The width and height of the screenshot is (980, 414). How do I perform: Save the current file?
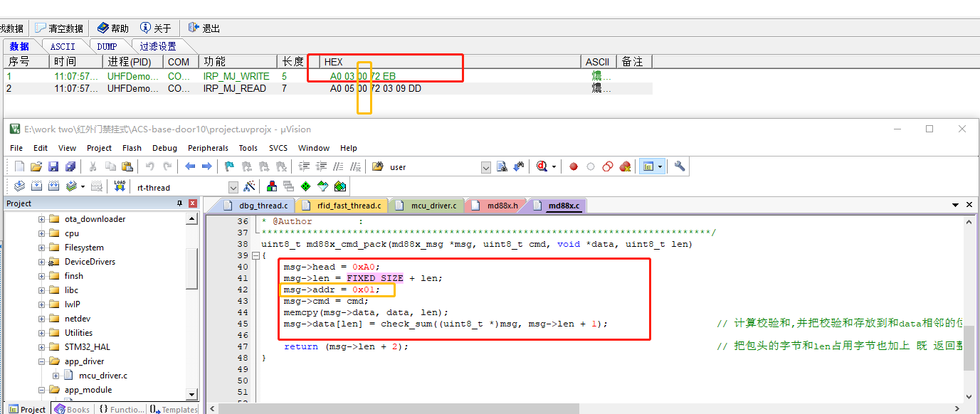pos(53,166)
